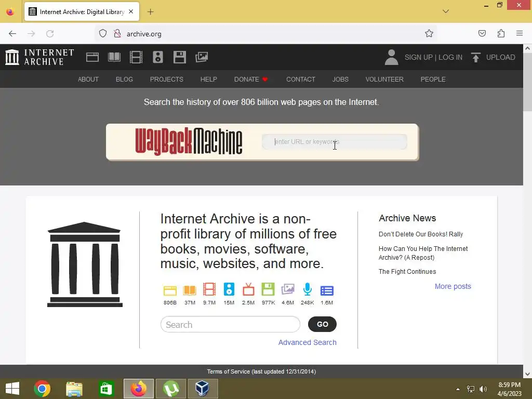Open the CONTACT menu item

click(301, 79)
